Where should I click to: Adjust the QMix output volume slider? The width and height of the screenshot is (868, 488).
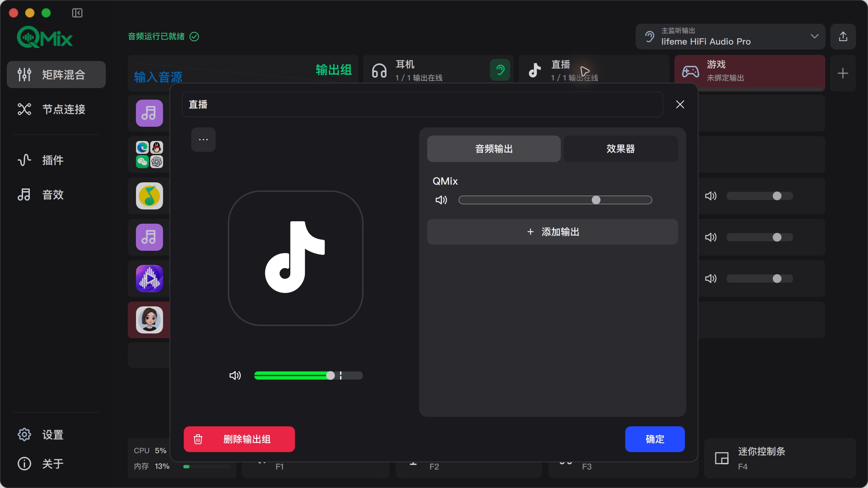(555, 200)
